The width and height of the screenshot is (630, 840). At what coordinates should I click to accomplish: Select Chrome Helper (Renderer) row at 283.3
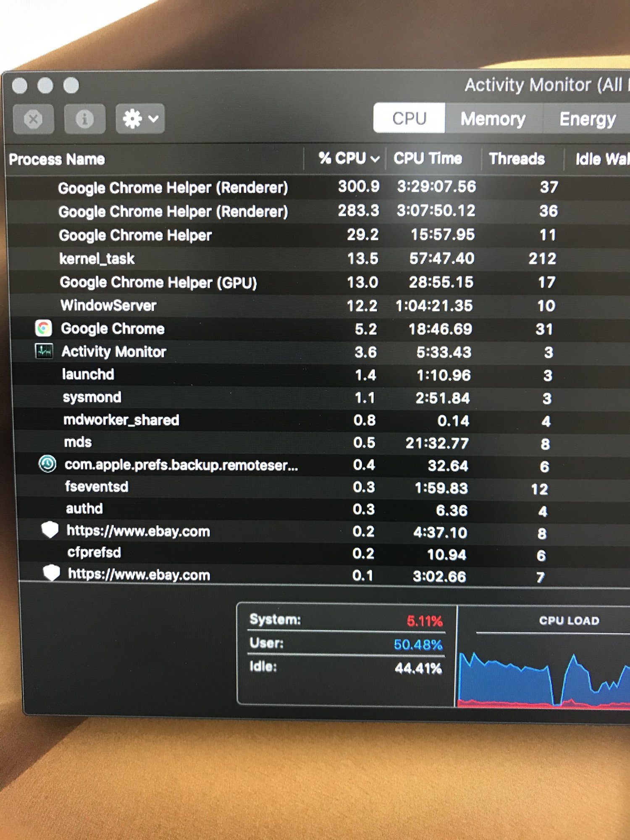[318, 211]
